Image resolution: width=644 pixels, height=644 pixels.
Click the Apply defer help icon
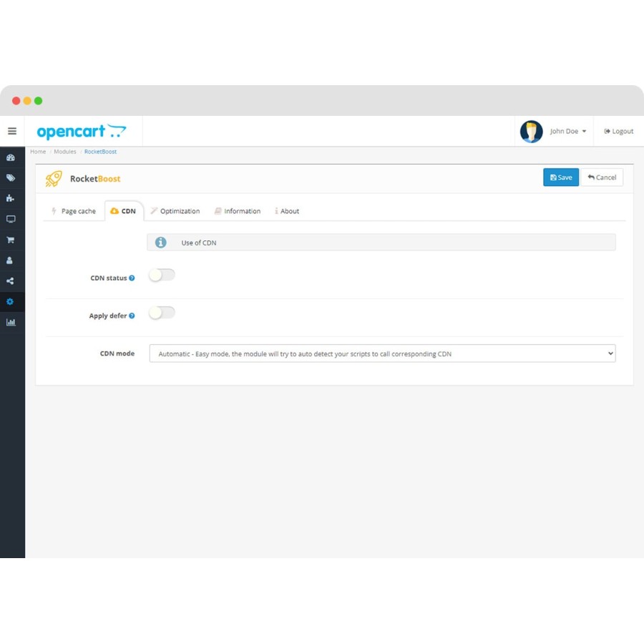pyautogui.click(x=132, y=316)
